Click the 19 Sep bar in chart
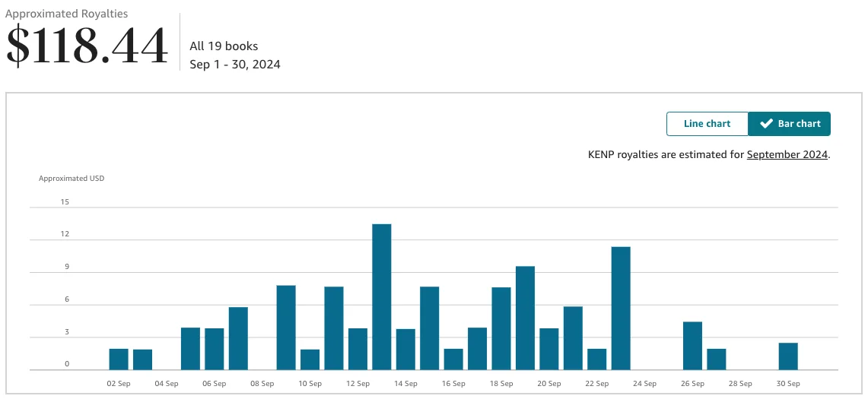This screenshot has width=868, height=399. [x=525, y=318]
